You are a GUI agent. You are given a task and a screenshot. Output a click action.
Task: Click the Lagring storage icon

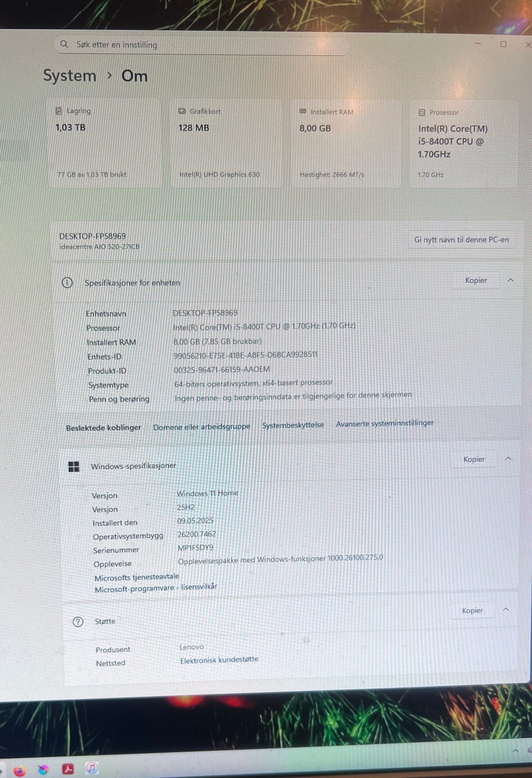(59, 111)
